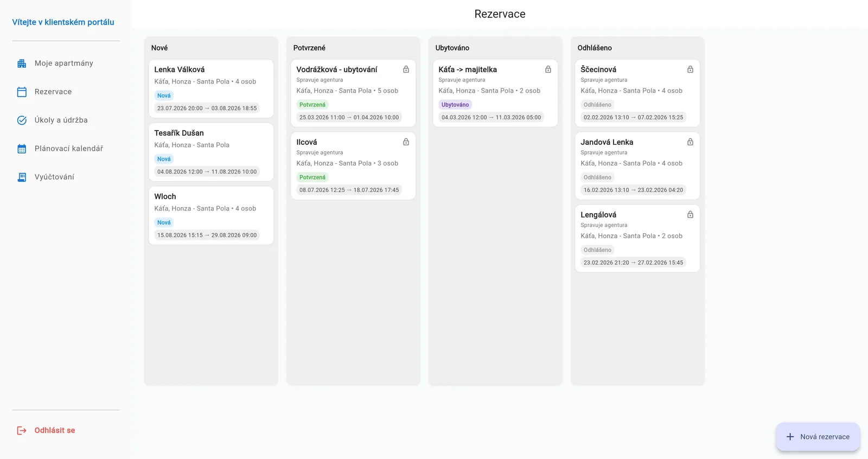Select the Wloch reservation card

(x=211, y=215)
